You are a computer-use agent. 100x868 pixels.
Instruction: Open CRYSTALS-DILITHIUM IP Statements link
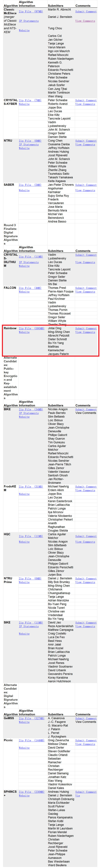click(x=29, y=262)
